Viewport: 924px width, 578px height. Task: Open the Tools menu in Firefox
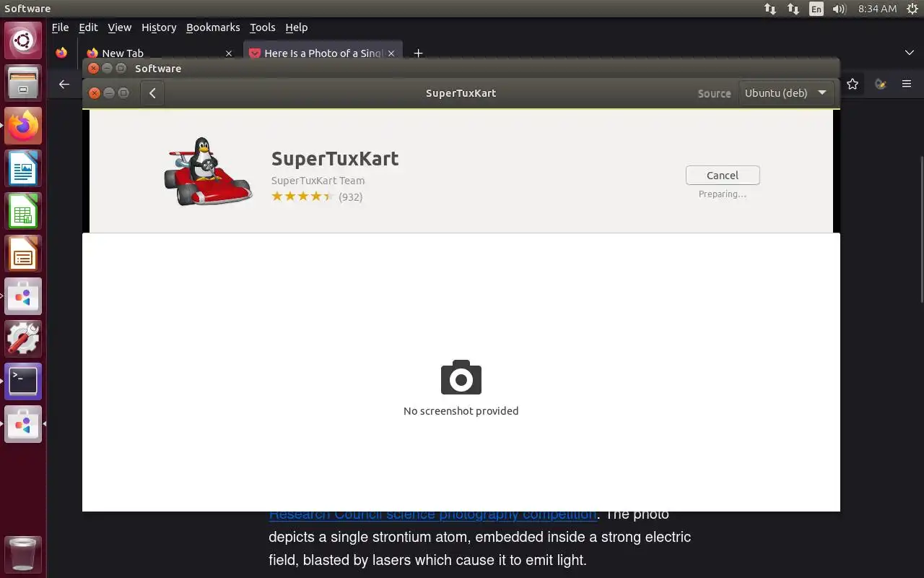click(263, 27)
